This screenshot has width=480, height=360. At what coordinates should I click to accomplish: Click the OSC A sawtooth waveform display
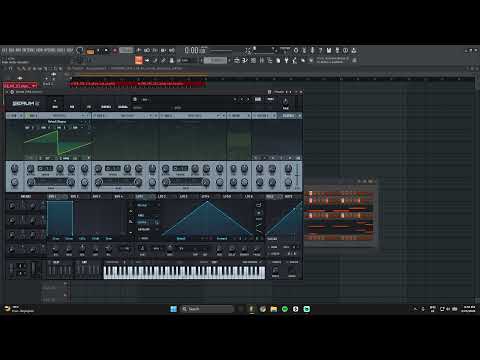57,142
